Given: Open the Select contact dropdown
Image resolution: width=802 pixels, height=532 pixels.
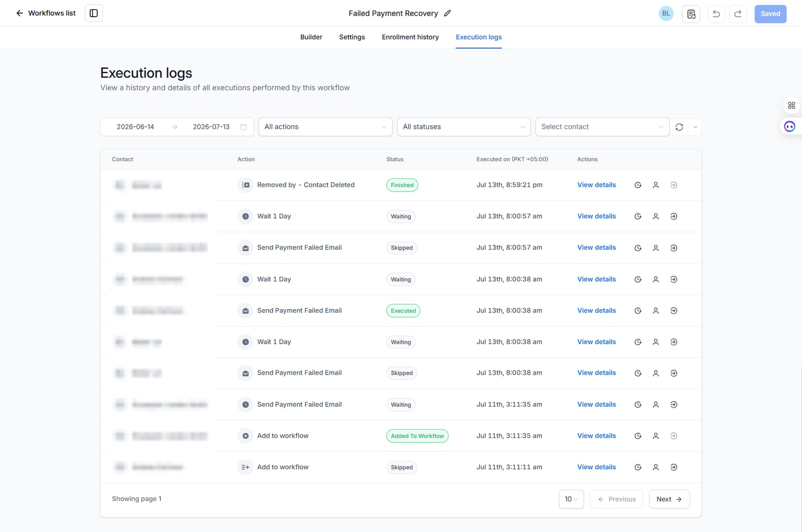Looking at the screenshot, I should [x=602, y=127].
